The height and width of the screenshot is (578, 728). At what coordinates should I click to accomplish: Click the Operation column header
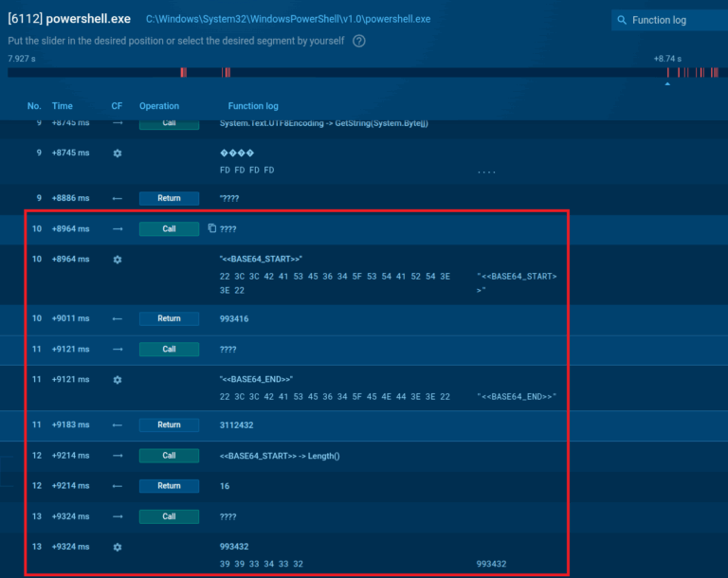click(x=159, y=106)
